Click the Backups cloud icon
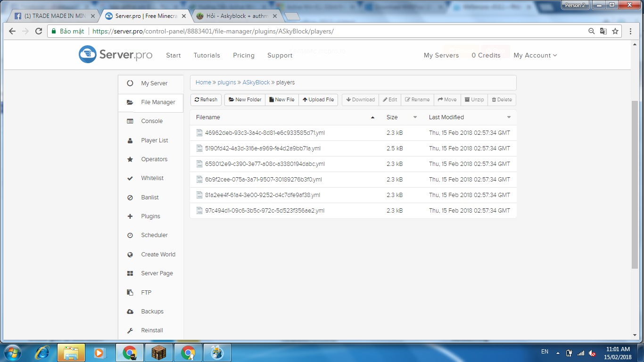The height and width of the screenshot is (362, 644). pos(130,312)
